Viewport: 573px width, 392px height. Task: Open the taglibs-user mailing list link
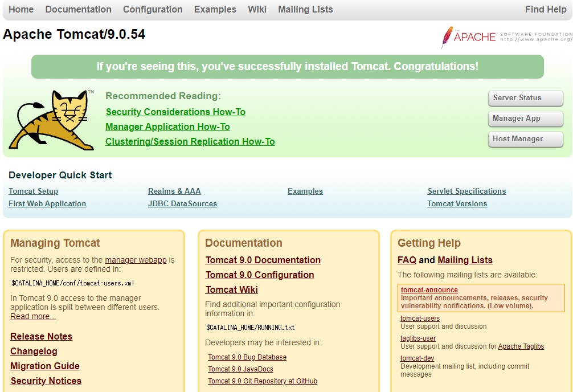tap(418, 338)
